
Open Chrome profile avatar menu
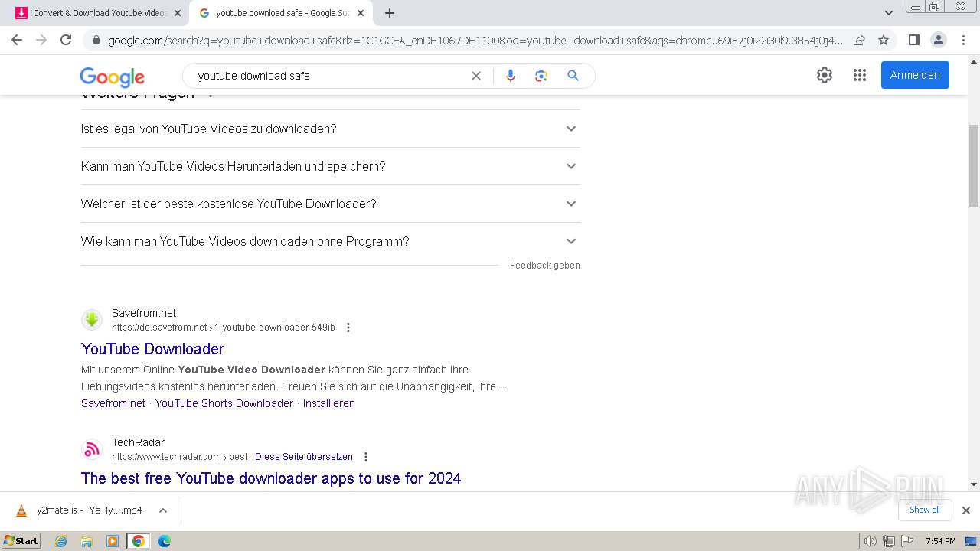(938, 40)
